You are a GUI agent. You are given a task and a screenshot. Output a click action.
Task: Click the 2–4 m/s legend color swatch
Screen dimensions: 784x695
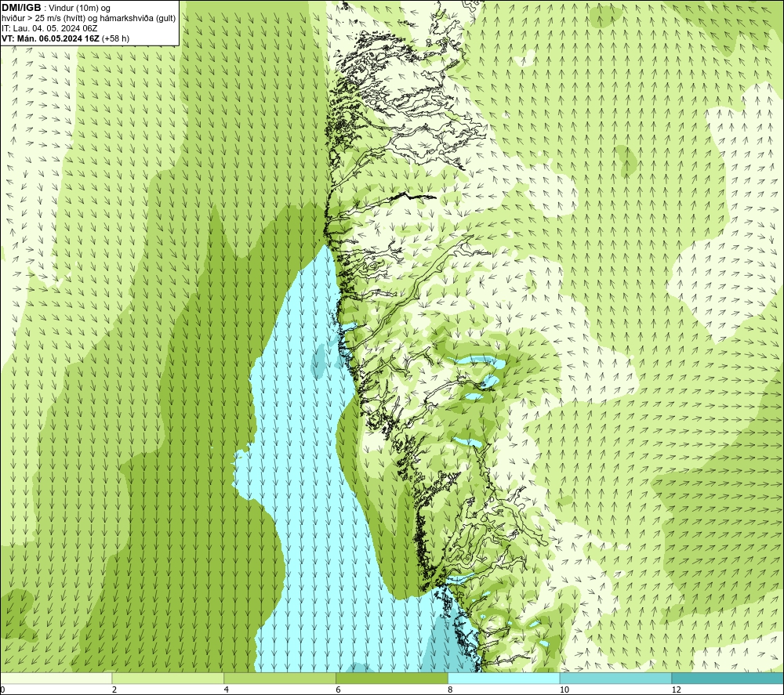(168, 679)
